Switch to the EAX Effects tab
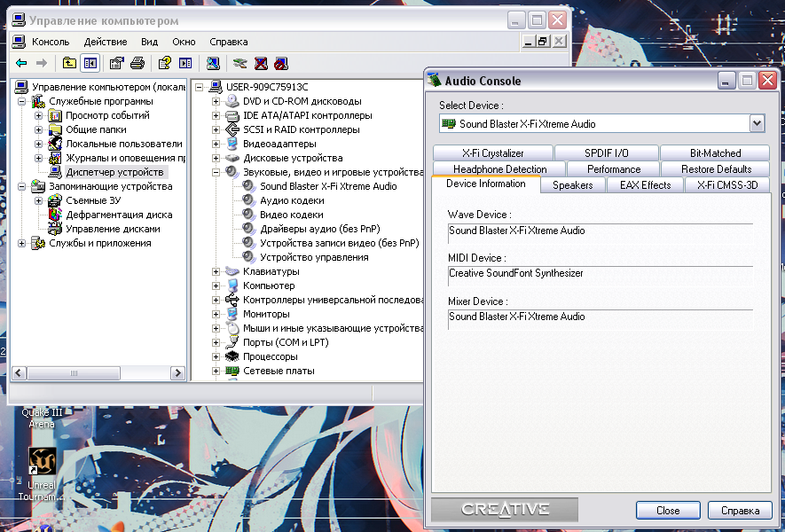The height and width of the screenshot is (532, 785). tap(645, 185)
